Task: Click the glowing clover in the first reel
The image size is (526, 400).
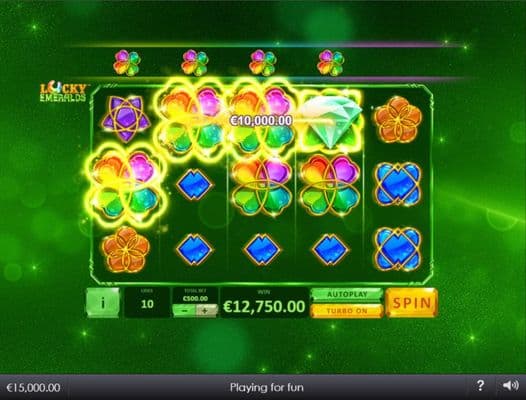Action: pyautogui.click(x=126, y=185)
